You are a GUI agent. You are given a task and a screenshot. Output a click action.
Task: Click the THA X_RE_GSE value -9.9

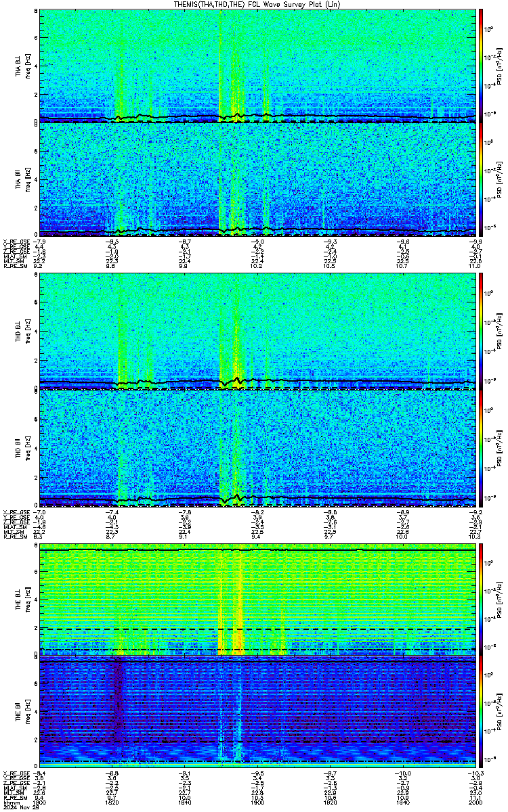pos(475,240)
